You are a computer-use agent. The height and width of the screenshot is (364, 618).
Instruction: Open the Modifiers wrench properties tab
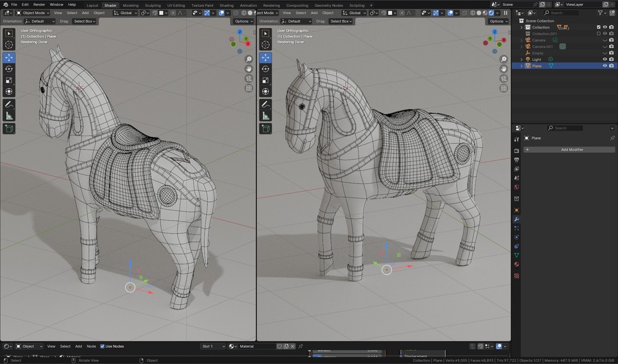click(x=517, y=219)
